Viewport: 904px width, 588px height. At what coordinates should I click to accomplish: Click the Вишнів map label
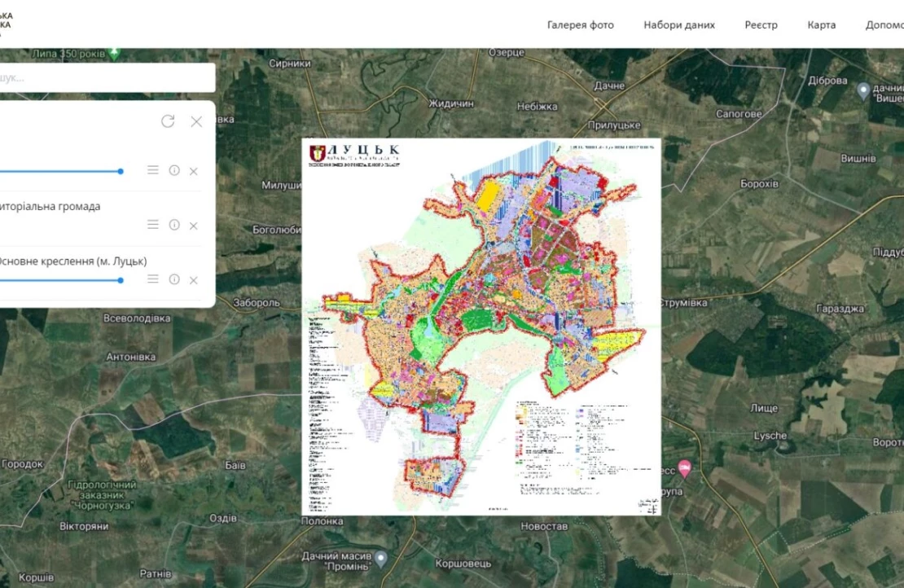(858, 159)
